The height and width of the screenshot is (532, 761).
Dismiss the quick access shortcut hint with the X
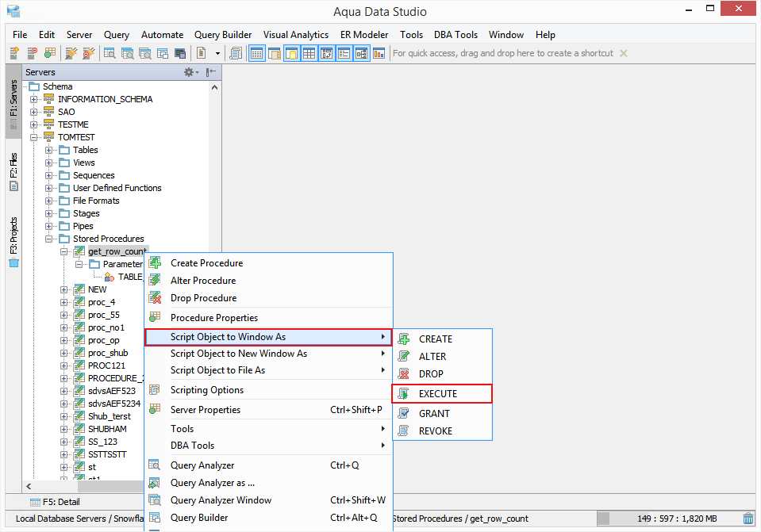tap(624, 53)
